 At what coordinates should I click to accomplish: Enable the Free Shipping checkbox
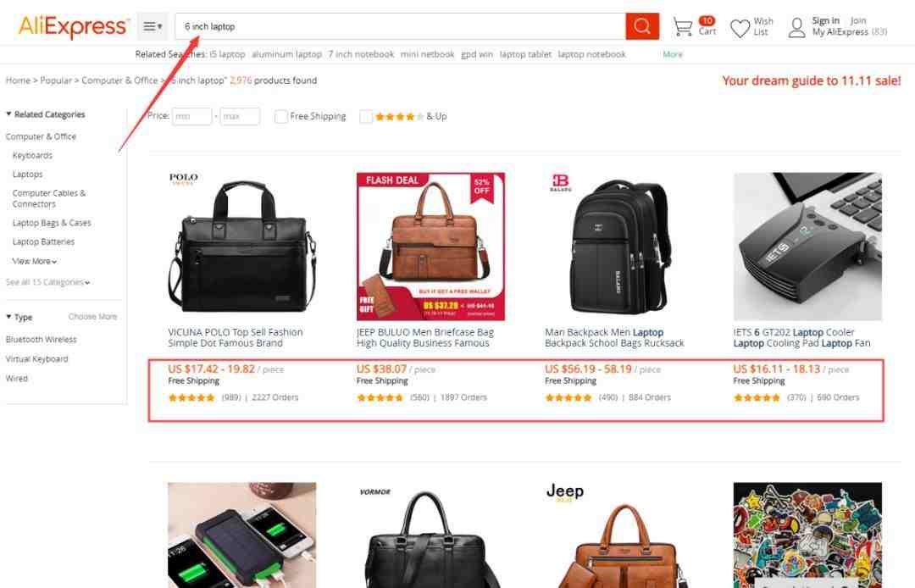(x=280, y=117)
